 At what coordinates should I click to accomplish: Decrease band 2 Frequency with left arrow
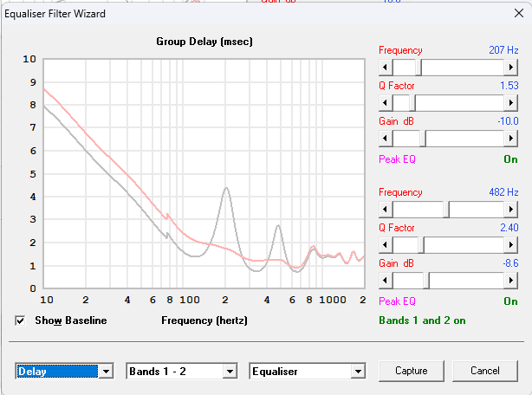pos(386,210)
